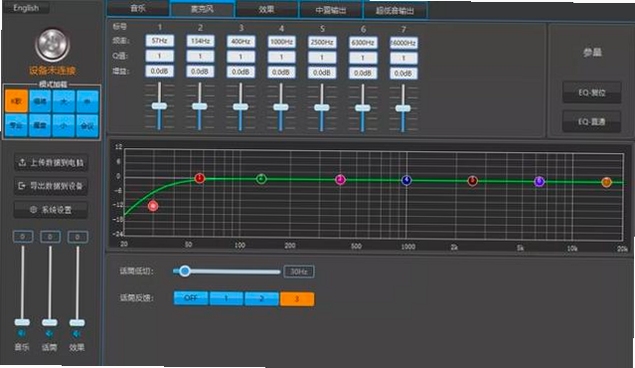Select the 大 mode button
Viewport: 635px width, 368px height.
(64, 102)
